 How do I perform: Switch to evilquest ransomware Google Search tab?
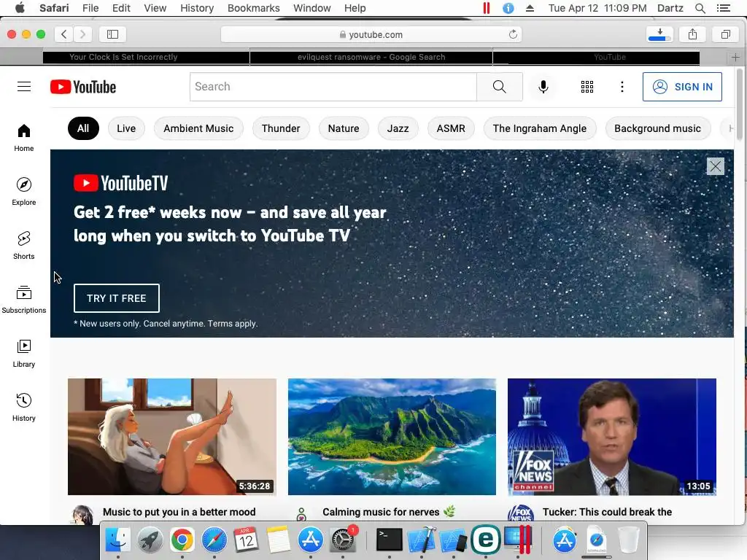pos(371,57)
